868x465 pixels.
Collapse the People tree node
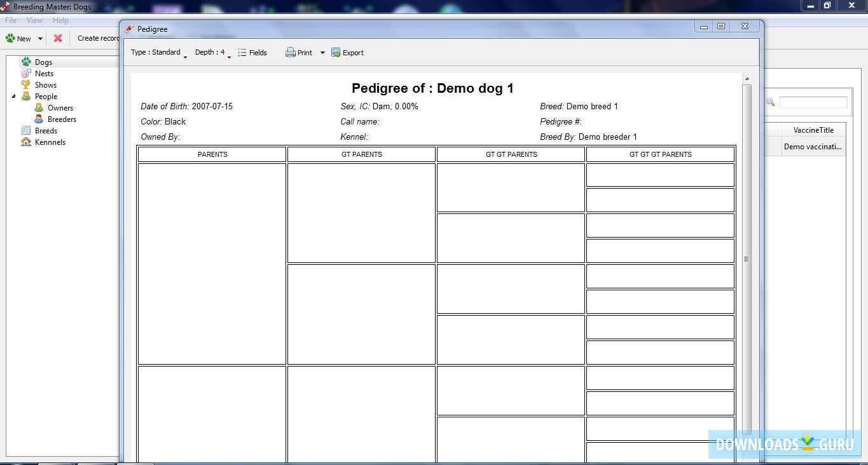click(14, 97)
